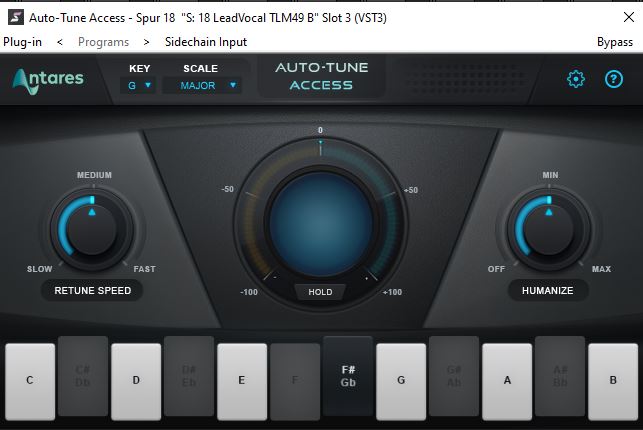Click the FAST label on Retune Speed
Image resolution: width=643 pixels, height=430 pixels.
(x=144, y=269)
